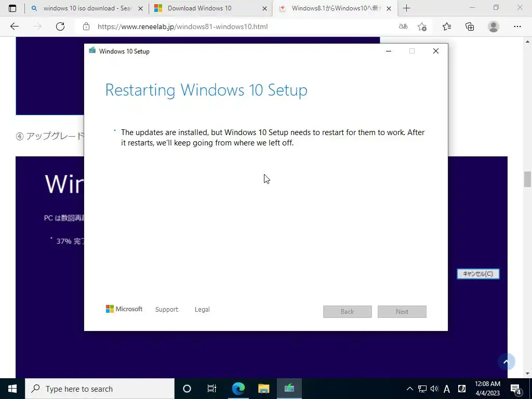Click the Microsoft logo in Setup dialog

(124, 309)
